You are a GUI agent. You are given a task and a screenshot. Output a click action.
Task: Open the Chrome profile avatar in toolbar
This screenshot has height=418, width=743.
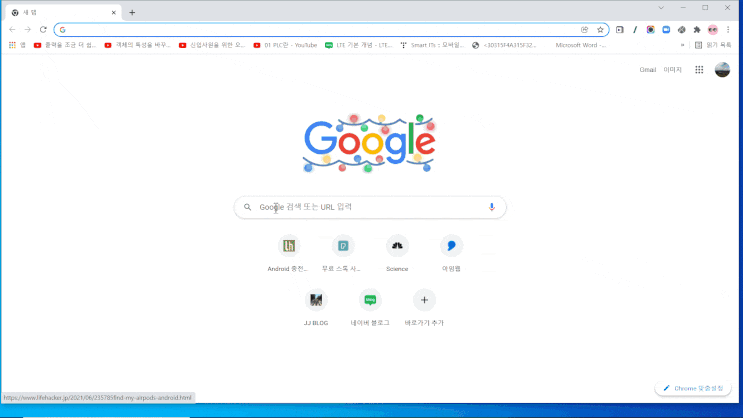[x=713, y=29]
